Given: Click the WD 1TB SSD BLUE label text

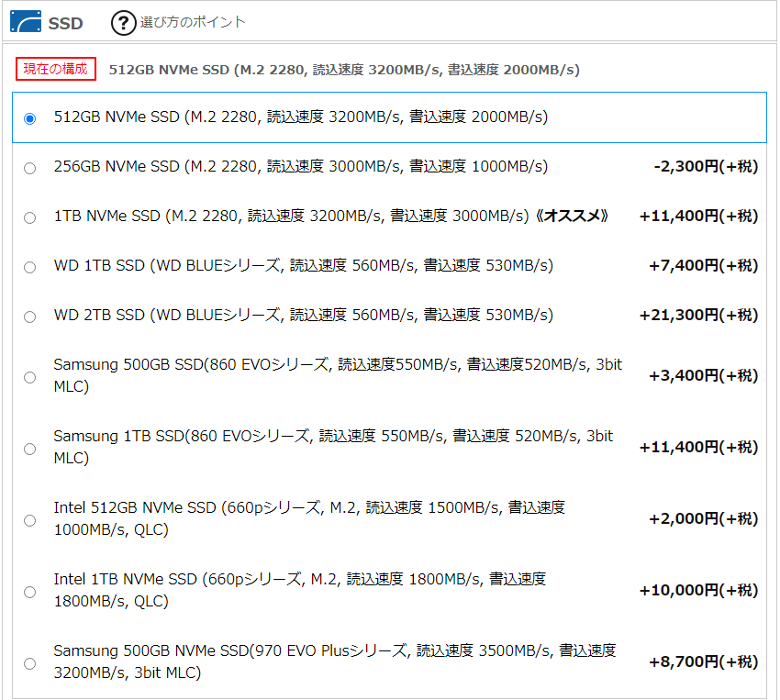Looking at the screenshot, I should pos(304,265).
